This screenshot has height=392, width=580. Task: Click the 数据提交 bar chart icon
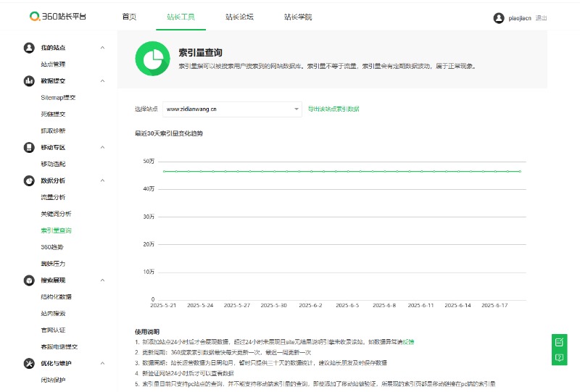click(29, 81)
